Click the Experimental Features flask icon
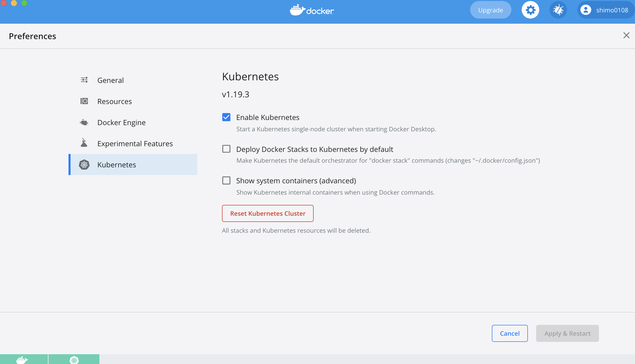 (84, 143)
